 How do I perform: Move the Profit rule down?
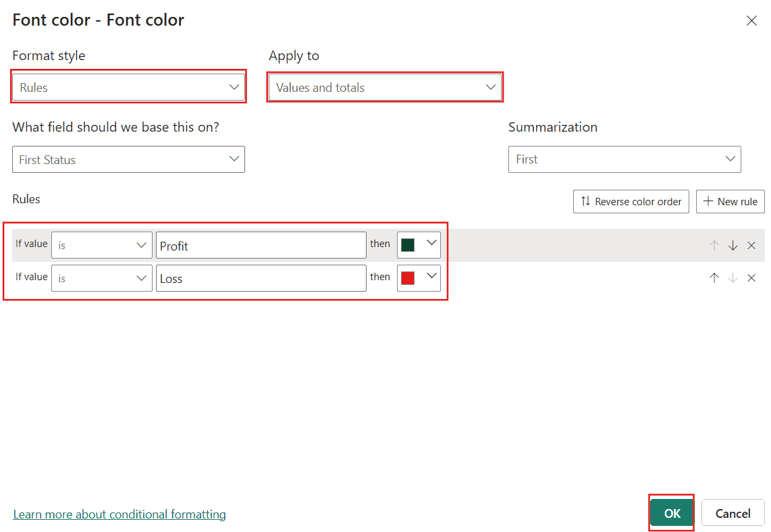click(x=733, y=245)
